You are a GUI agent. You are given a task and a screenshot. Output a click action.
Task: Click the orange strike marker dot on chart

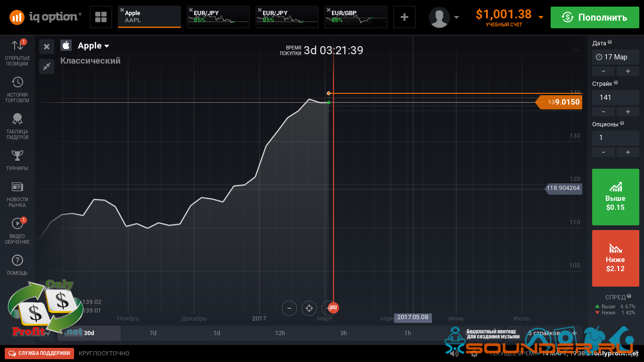coord(329,93)
